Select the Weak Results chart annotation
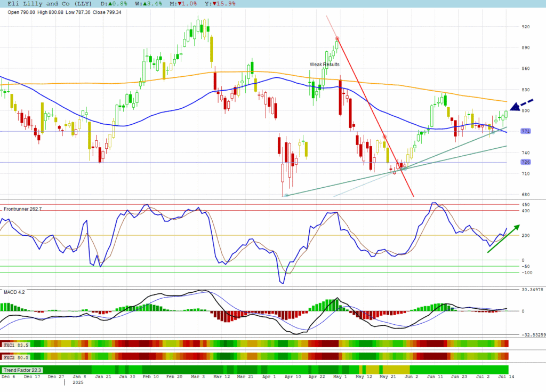Screen dimensions: 546x392 tap(325, 65)
